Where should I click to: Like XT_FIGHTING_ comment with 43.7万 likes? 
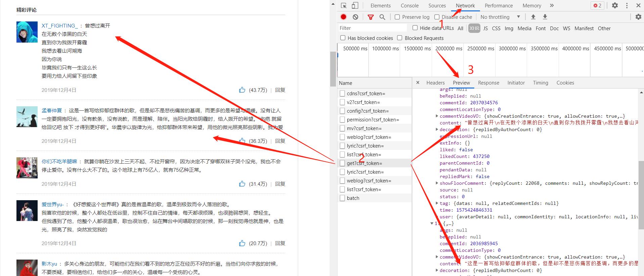pyautogui.click(x=242, y=90)
